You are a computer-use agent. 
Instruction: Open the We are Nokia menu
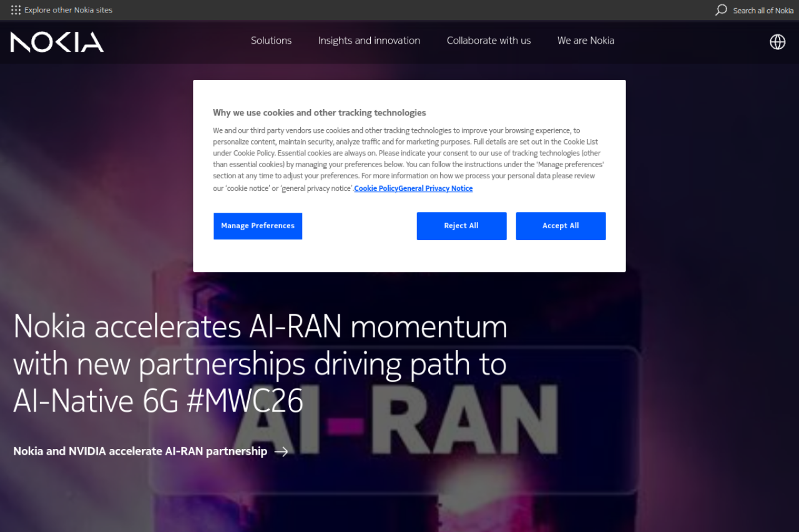point(586,41)
